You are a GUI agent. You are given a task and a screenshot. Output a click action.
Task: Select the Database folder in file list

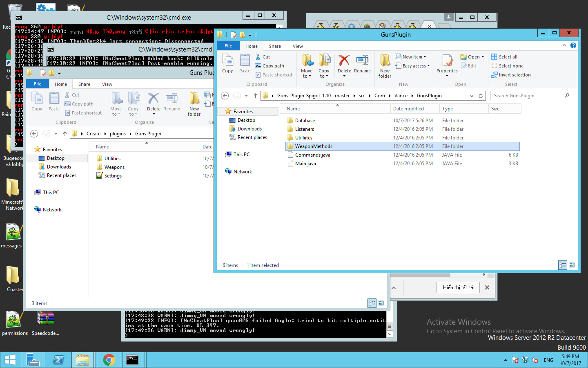click(305, 121)
